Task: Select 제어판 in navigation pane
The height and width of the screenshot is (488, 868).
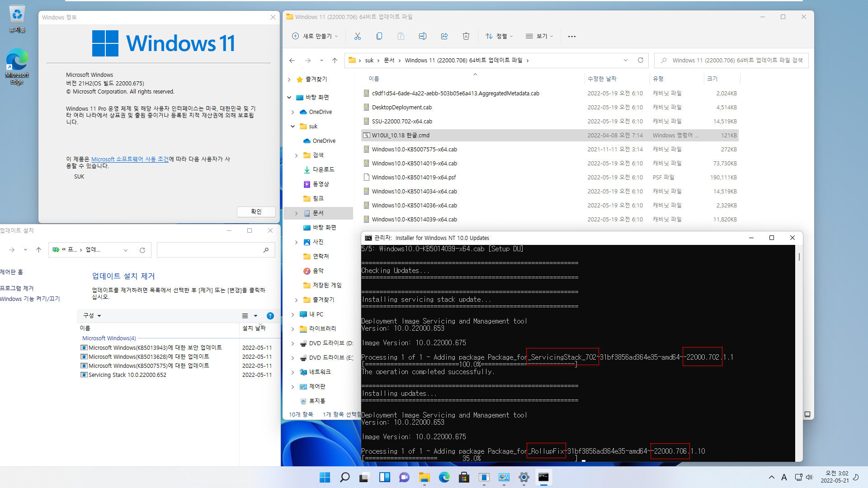Action: coord(317,387)
